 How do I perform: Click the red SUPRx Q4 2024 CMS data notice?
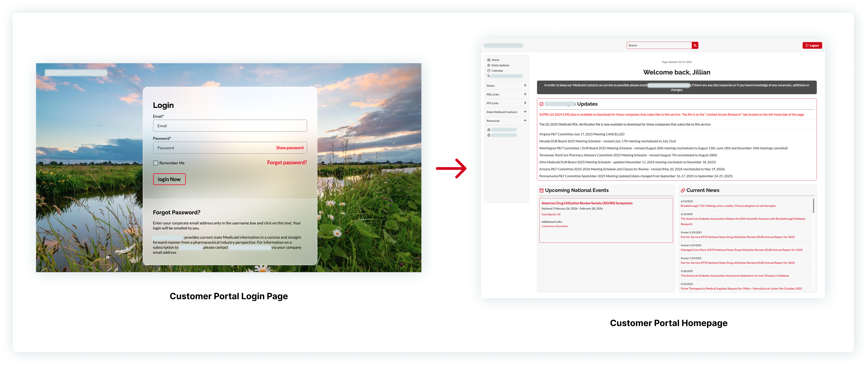[672, 115]
